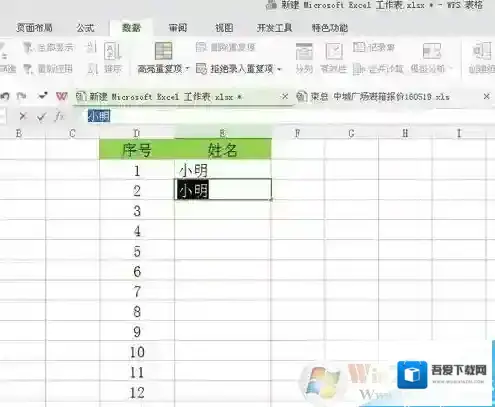Click the 姓名 header cell

pos(223,149)
